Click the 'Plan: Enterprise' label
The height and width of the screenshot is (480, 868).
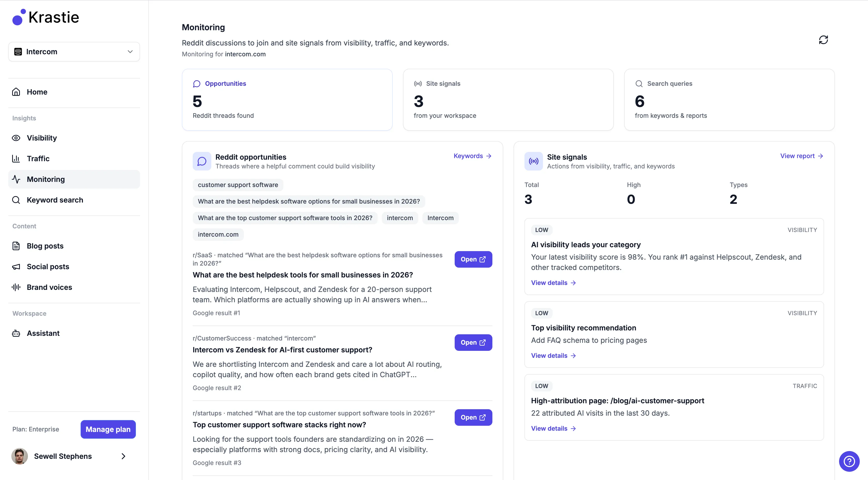(x=36, y=429)
